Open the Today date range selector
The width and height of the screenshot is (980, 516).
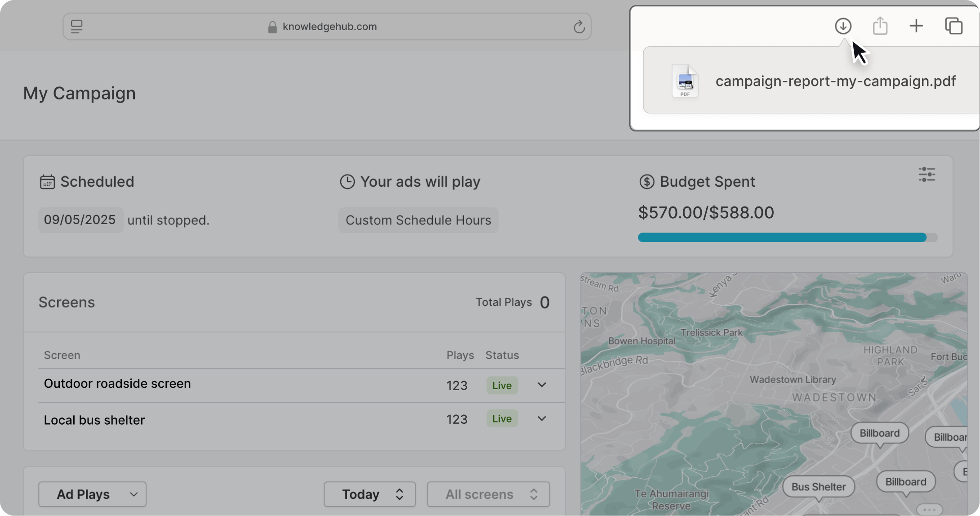[x=370, y=494]
